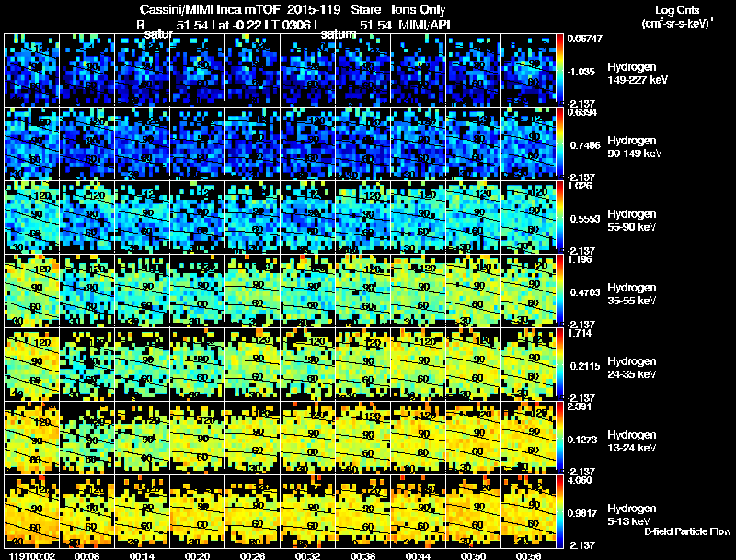The image size is (736, 560).
Task: Select the 'Stare Ions Only' title text
Action: [x=398, y=10]
